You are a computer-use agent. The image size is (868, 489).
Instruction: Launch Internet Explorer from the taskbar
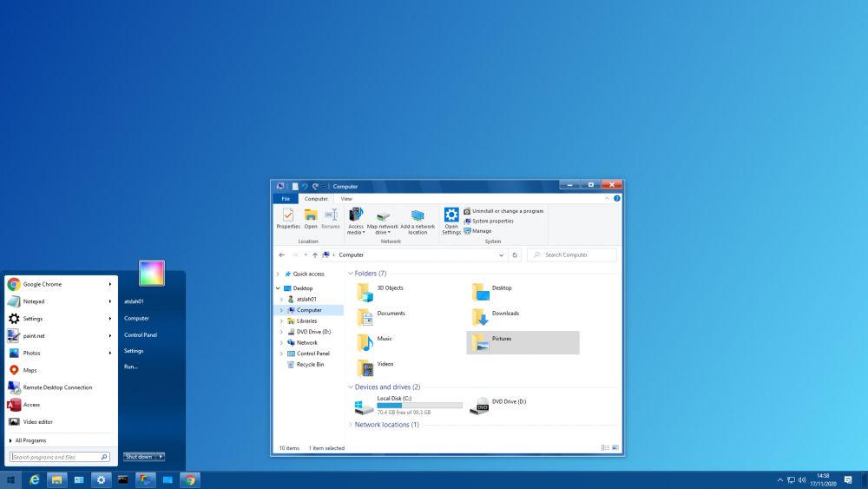point(35,479)
